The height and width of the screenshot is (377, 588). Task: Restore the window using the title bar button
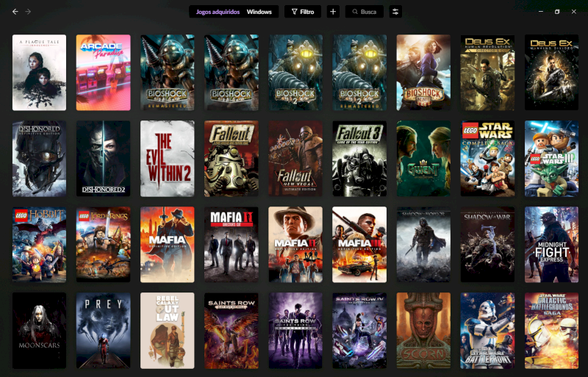557,12
